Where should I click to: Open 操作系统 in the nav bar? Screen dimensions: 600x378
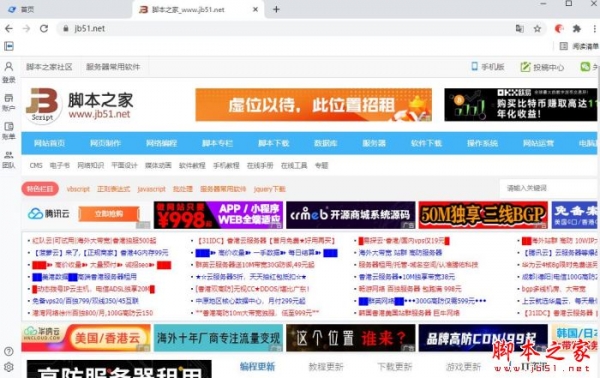coord(482,143)
